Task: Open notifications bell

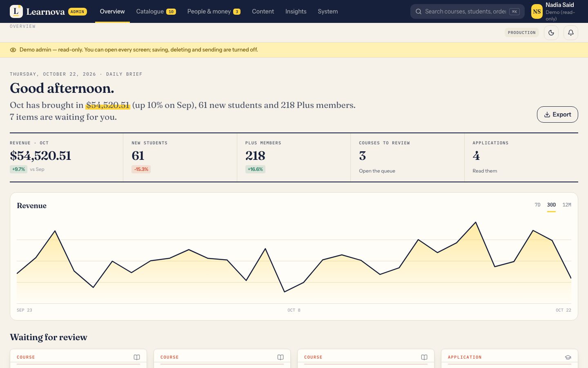Action: [571, 33]
